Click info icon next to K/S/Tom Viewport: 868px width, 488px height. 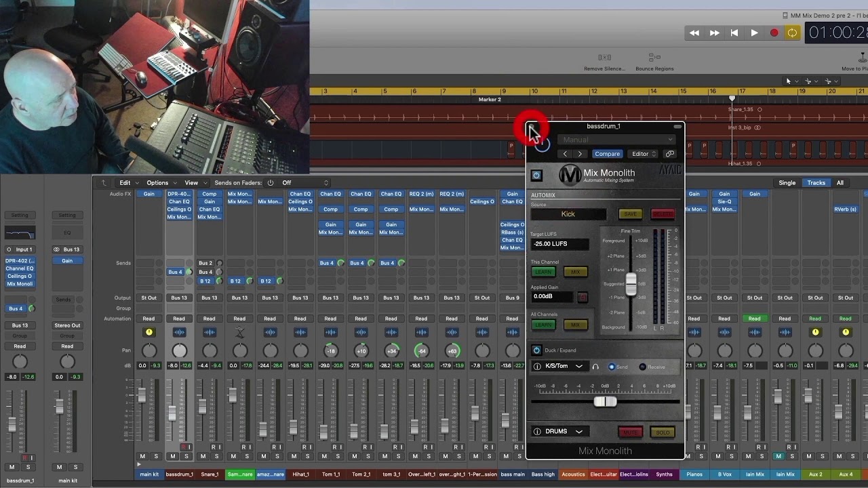click(x=537, y=367)
